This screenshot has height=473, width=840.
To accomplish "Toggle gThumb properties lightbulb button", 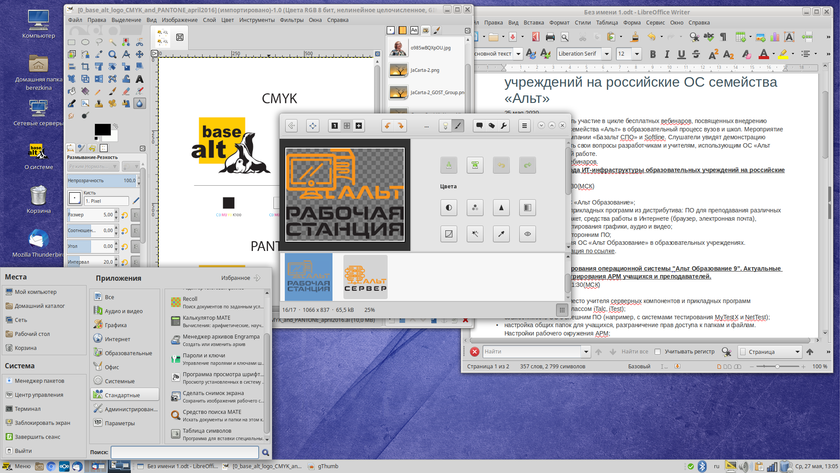I will pyautogui.click(x=444, y=126).
